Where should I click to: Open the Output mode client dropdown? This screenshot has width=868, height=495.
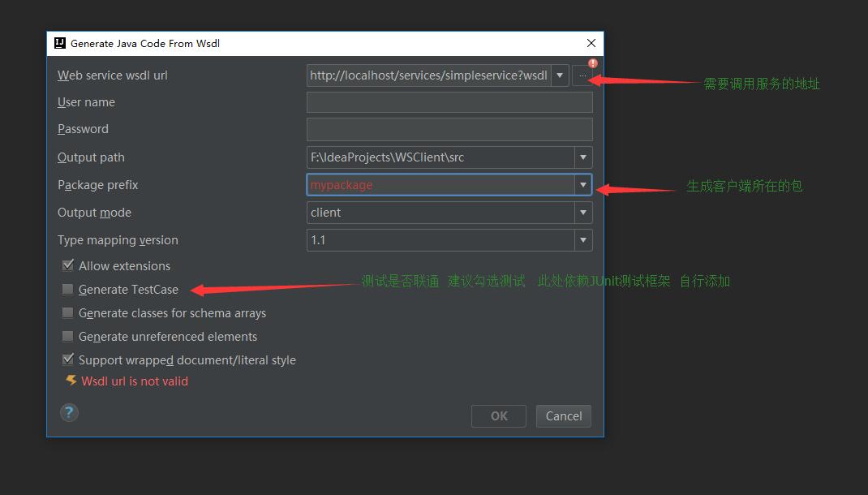coord(449,213)
